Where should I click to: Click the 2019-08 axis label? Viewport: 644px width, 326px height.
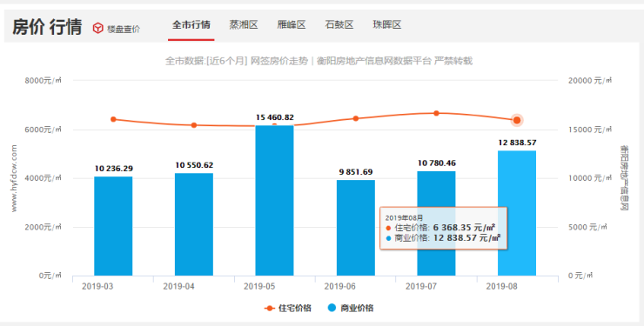click(x=501, y=286)
